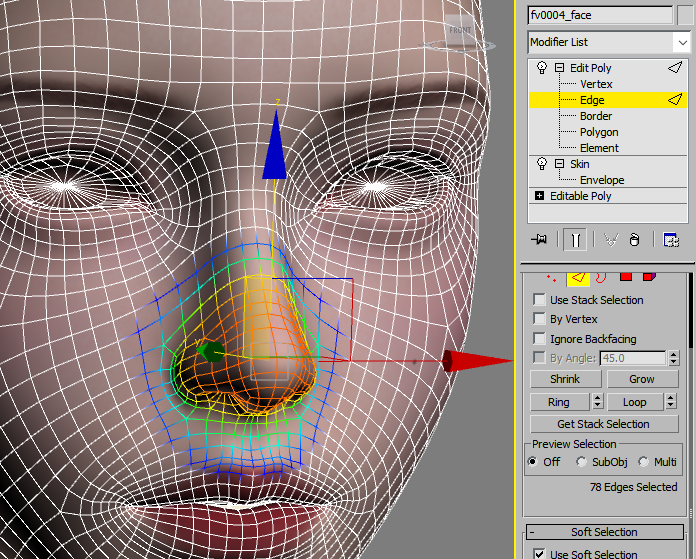Collapse Skin modifier tree

[x=559, y=163]
